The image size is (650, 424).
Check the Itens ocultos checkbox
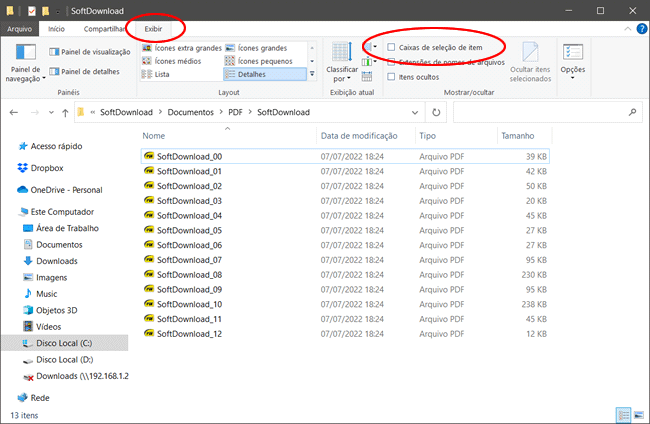point(391,76)
